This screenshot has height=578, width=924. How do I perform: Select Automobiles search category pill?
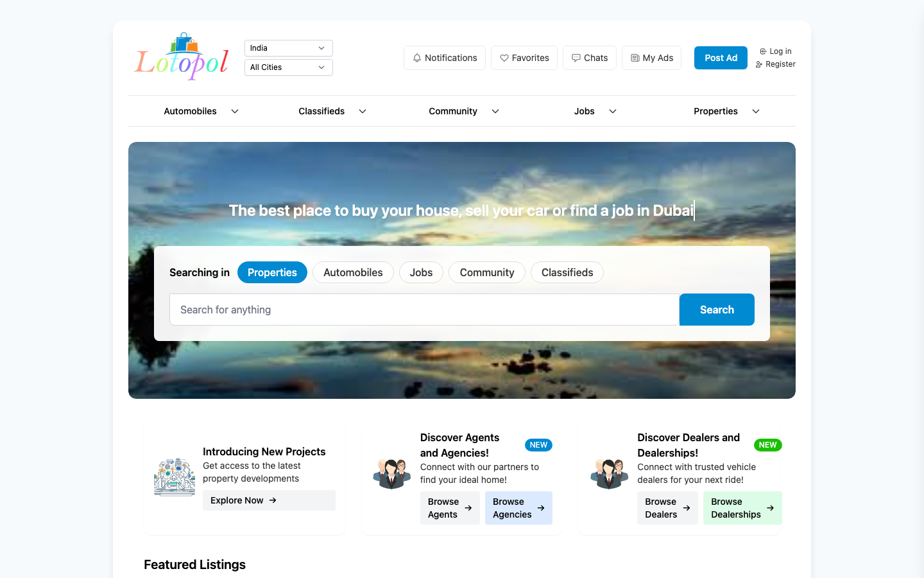(353, 272)
